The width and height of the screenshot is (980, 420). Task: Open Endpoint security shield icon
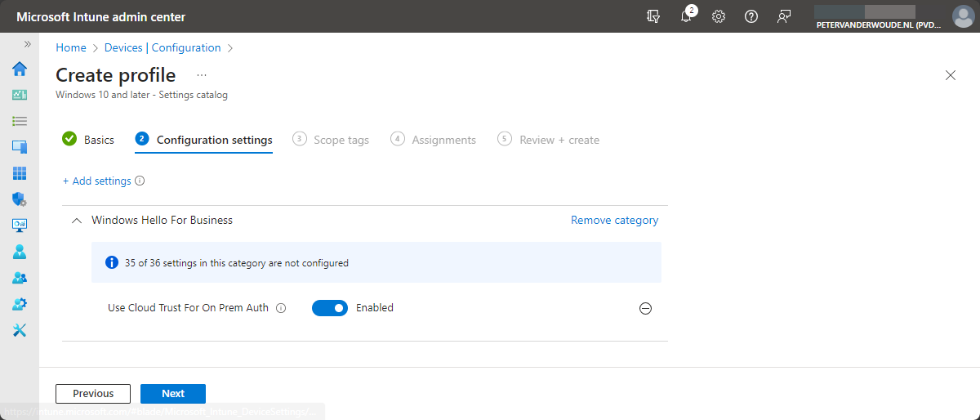(20, 199)
